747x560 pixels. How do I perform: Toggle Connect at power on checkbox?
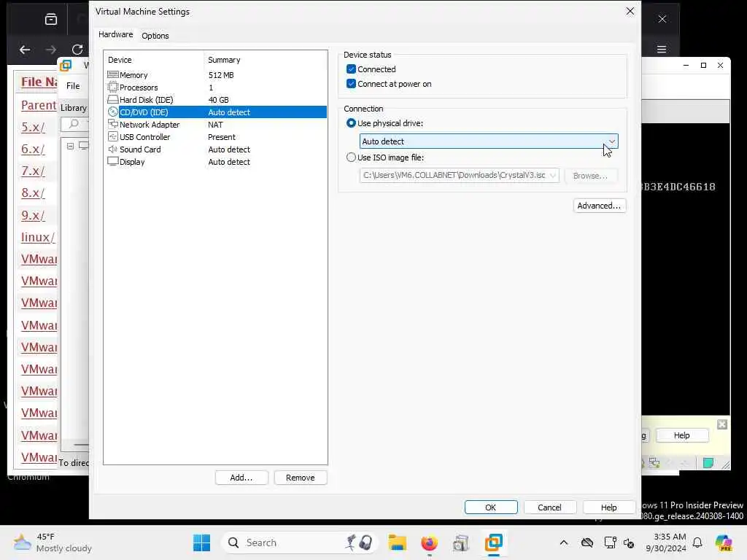[351, 84]
